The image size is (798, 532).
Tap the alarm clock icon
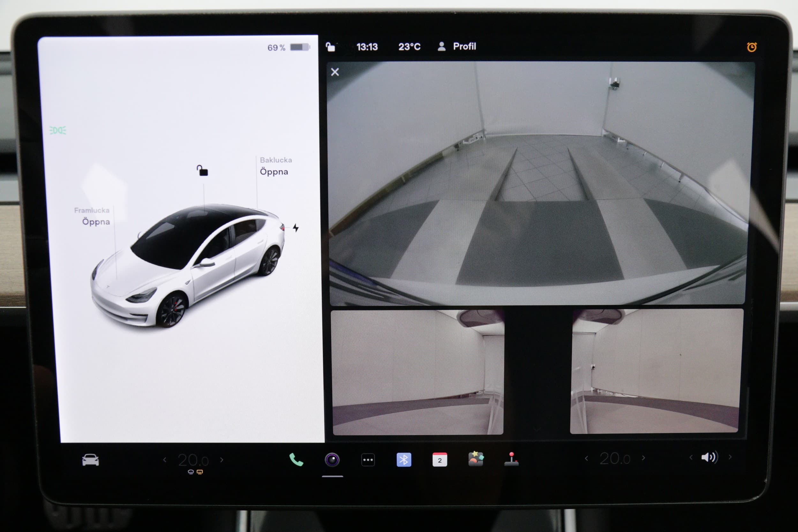click(752, 47)
